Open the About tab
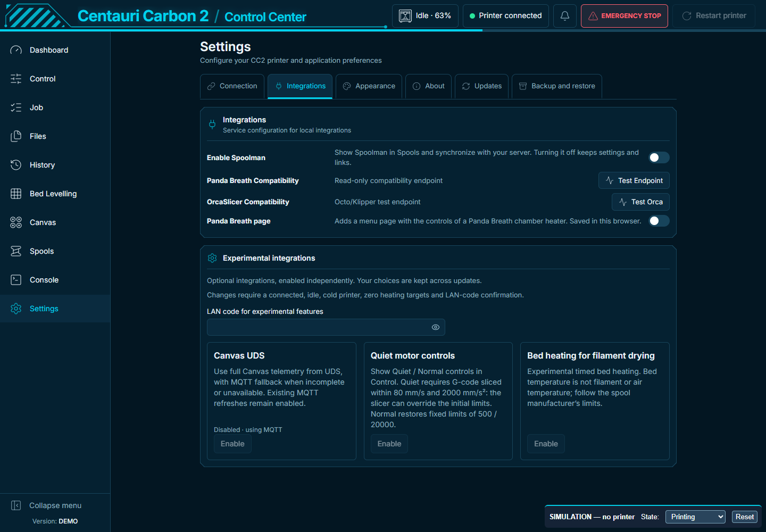 point(429,86)
